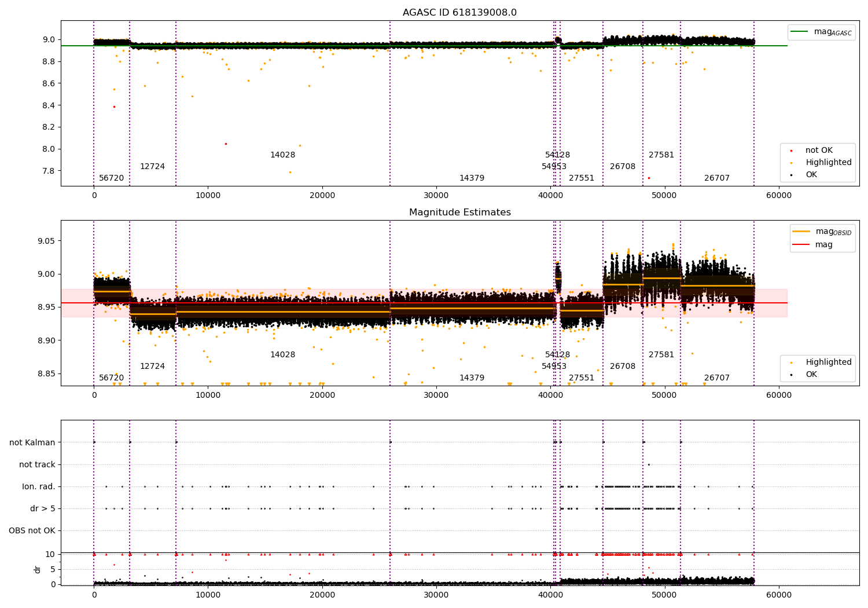
Task: Click the 9.05 y-axis tick in middle plot
Action: [x=46, y=241]
